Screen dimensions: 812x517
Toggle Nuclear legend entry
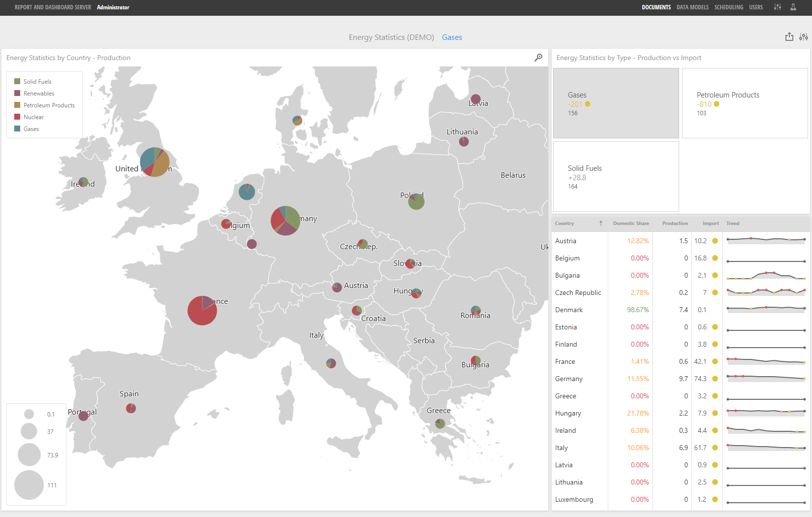(33, 117)
